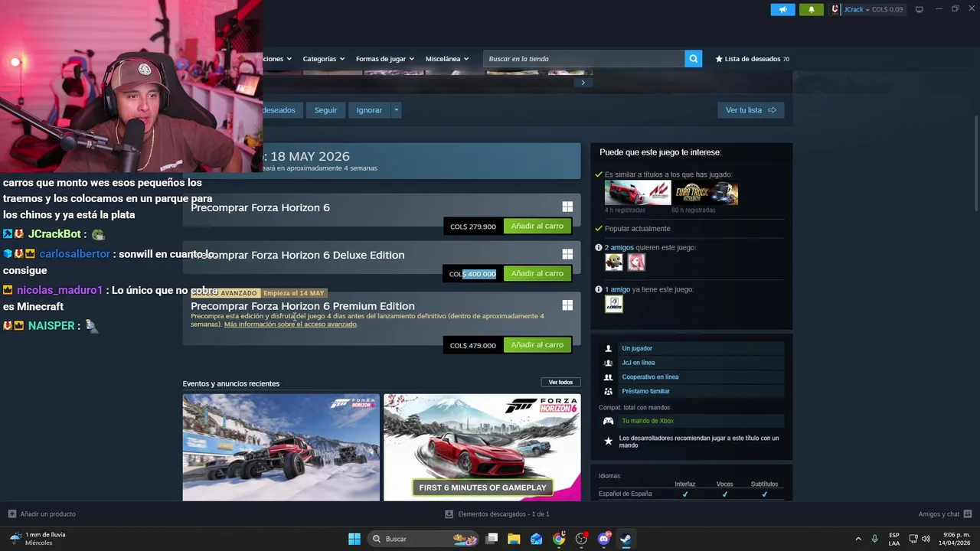
Task: Open Discord from taskbar
Action: (x=603, y=539)
